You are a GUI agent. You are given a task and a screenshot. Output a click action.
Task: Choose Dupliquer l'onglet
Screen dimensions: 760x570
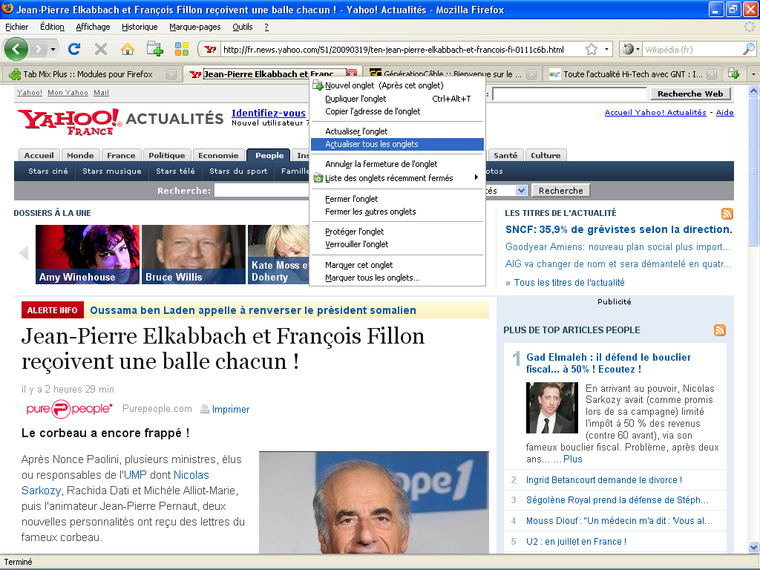point(397,99)
